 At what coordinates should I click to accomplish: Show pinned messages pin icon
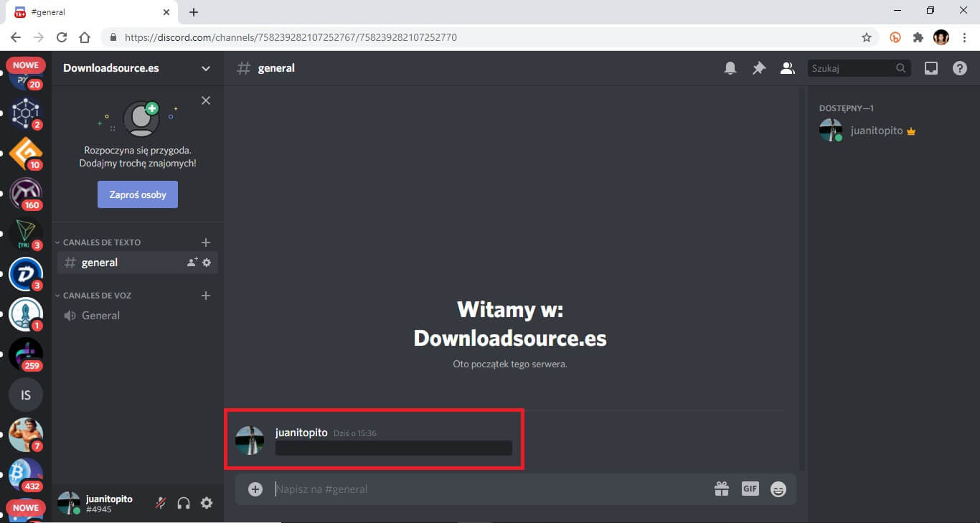(759, 68)
